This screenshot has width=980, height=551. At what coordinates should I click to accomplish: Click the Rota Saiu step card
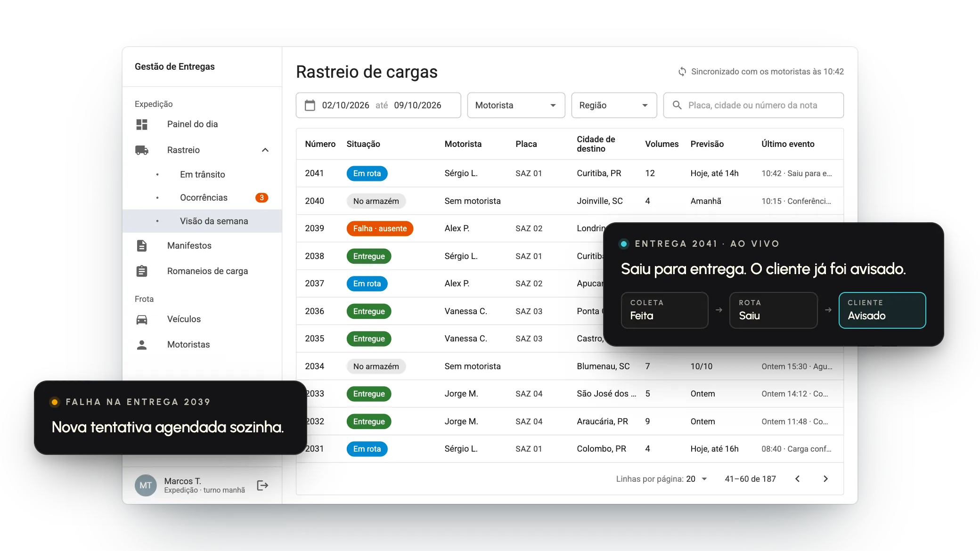click(773, 310)
